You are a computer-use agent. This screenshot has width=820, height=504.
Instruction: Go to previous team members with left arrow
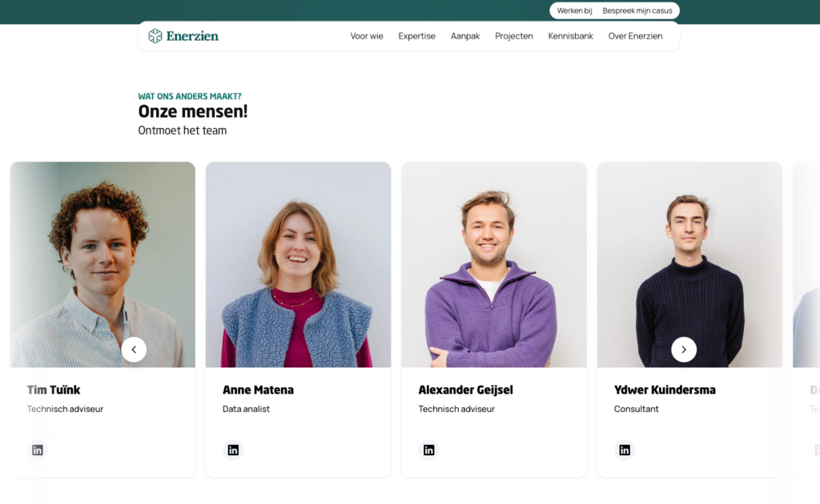[134, 350]
